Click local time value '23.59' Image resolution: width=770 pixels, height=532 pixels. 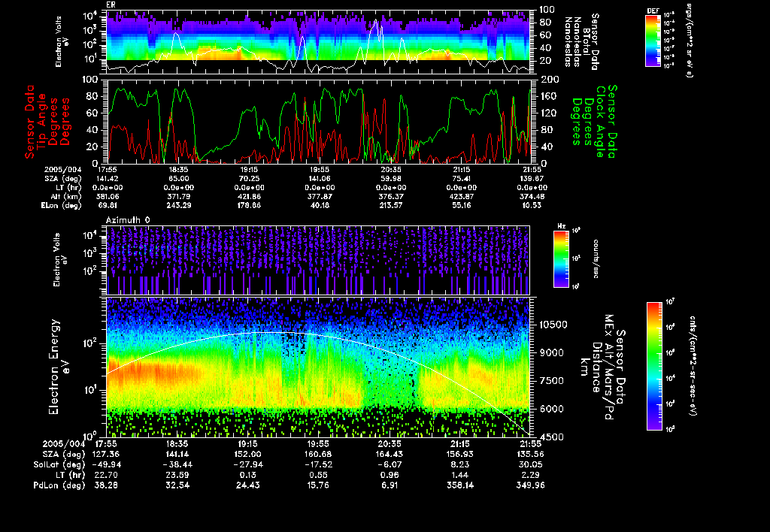(178, 475)
